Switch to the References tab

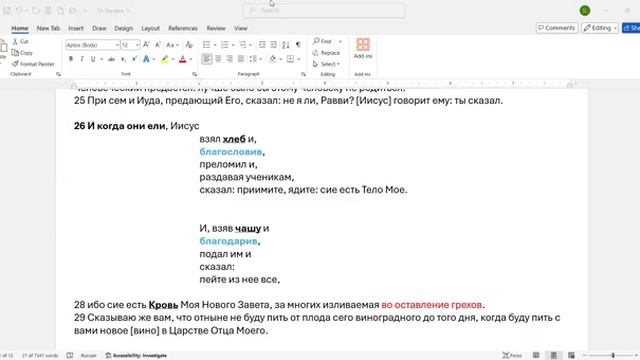coord(183,28)
